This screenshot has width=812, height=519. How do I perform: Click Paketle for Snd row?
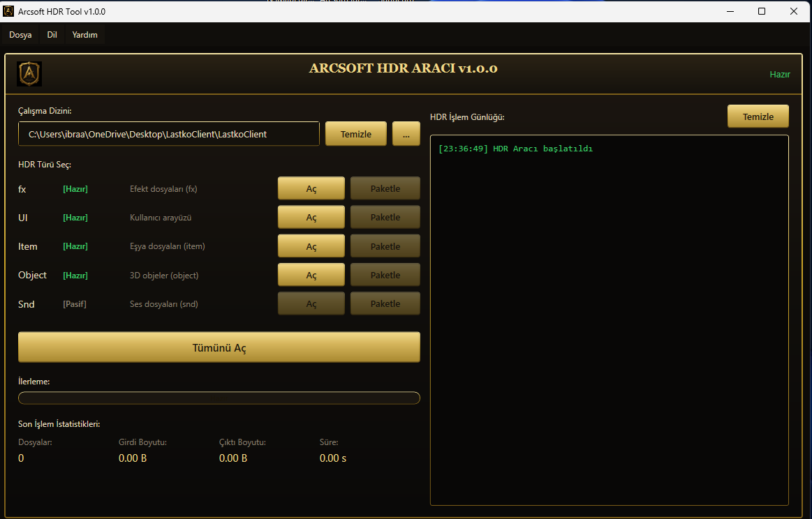(x=385, y=303)
